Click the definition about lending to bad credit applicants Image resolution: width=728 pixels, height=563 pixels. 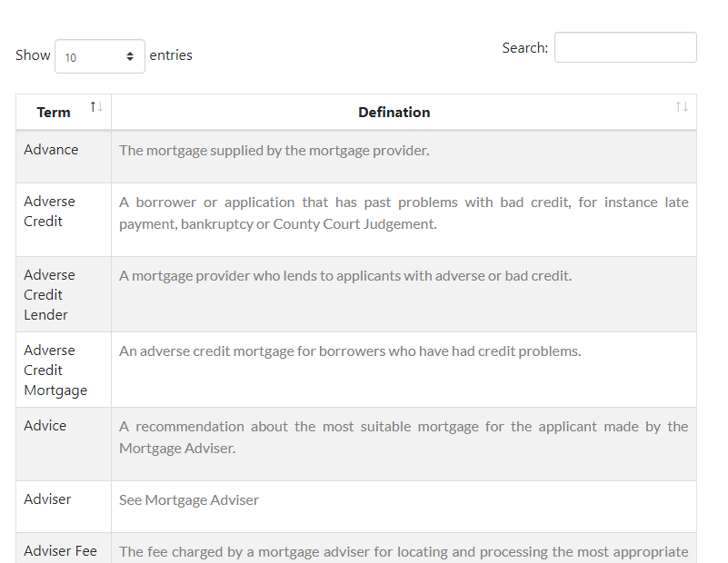click(x=345, y=276)
